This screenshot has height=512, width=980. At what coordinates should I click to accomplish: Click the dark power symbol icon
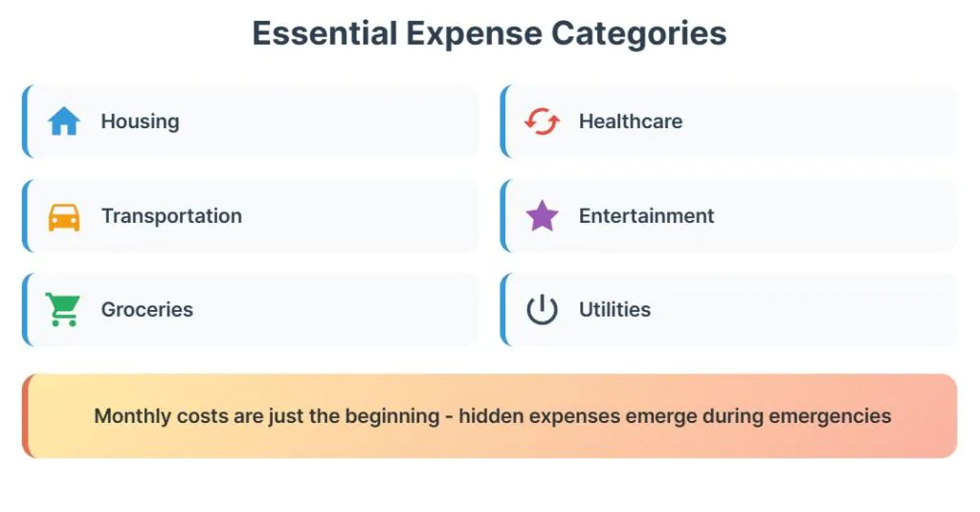tap(542, 310)
